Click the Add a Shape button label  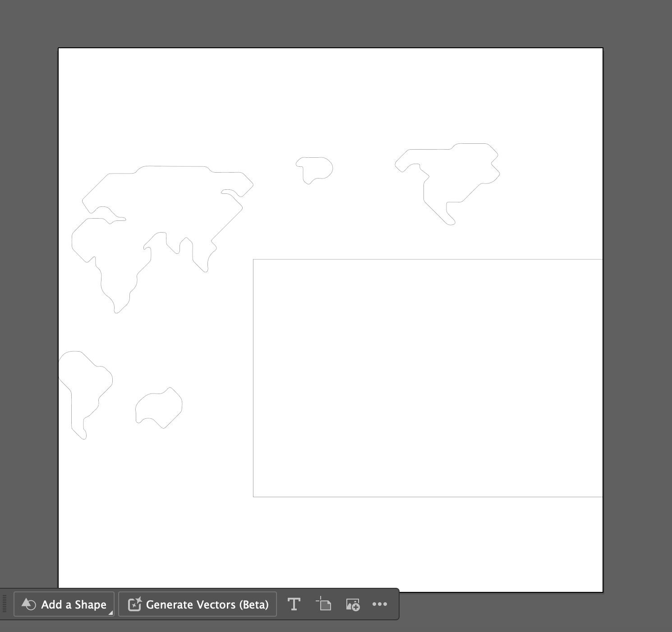(74, 605)
